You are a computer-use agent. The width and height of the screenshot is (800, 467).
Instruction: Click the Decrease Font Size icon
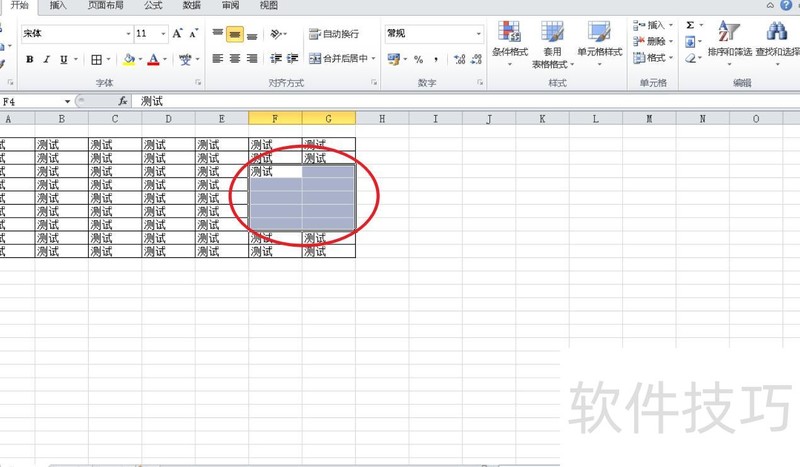[193, 34]
